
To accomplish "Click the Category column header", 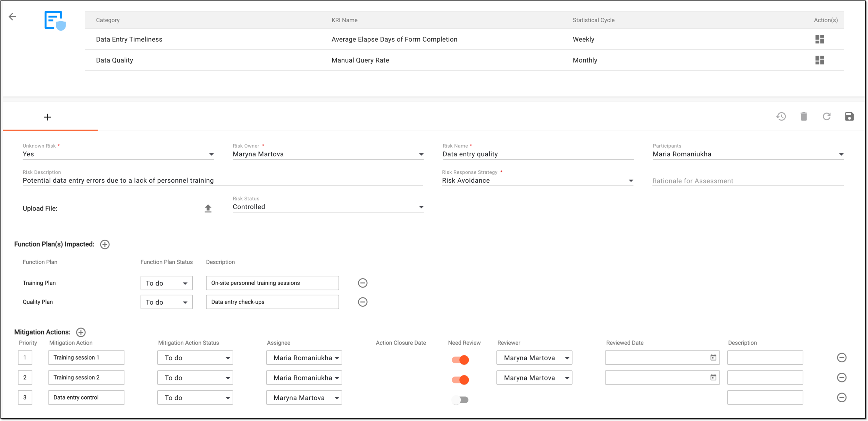I will pyautogui.click(x=108, y=20).
